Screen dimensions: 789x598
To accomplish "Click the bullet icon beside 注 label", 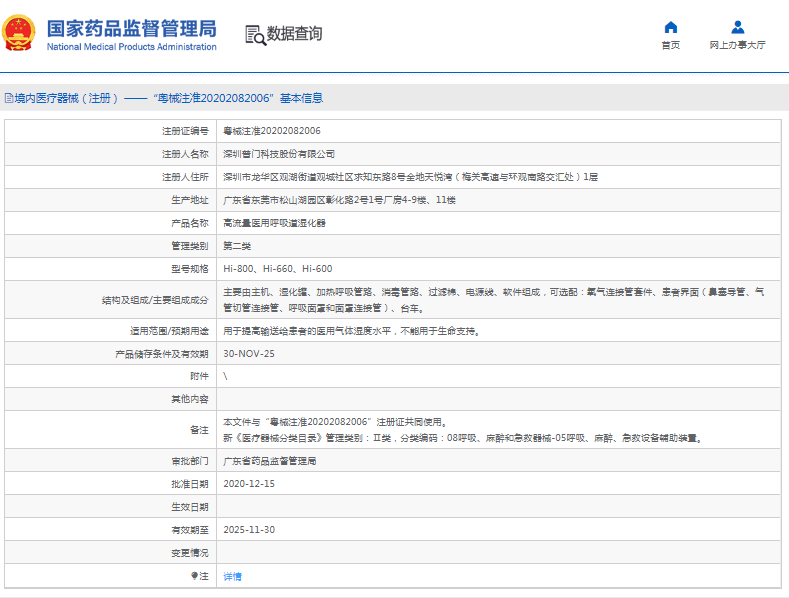I will coord(195,576).
